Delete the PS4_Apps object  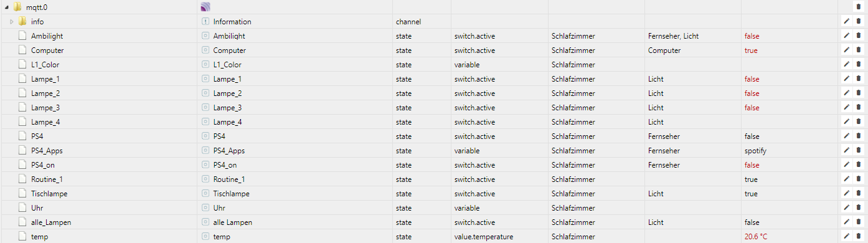(858, 151)
